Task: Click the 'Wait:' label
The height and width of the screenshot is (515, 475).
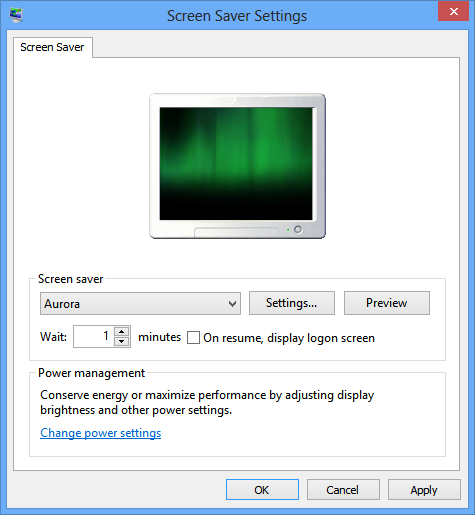Action: click(x=53, y=337)
